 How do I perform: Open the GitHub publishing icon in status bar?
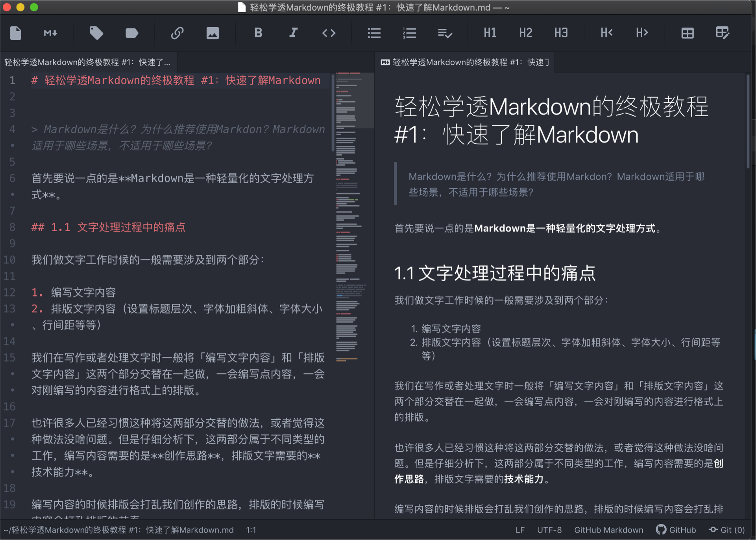click(676, 530)
